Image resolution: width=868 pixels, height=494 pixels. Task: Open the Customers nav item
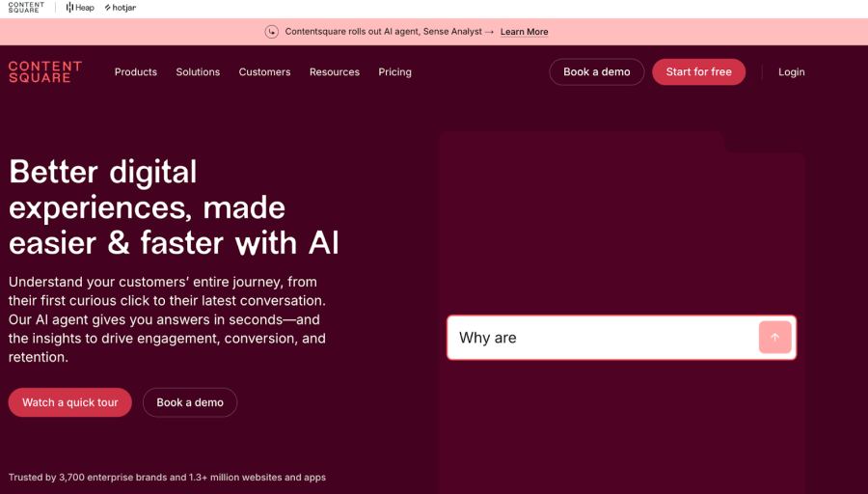264,72
